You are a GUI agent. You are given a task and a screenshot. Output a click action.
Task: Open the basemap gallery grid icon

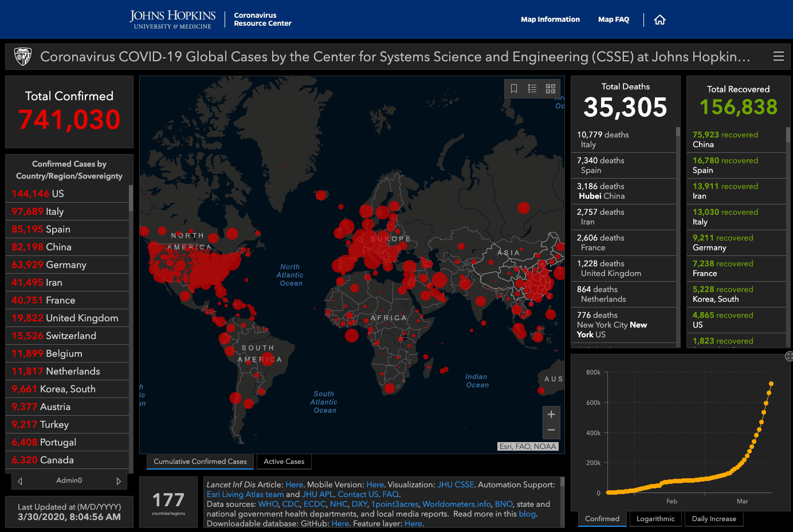point(551,88)
